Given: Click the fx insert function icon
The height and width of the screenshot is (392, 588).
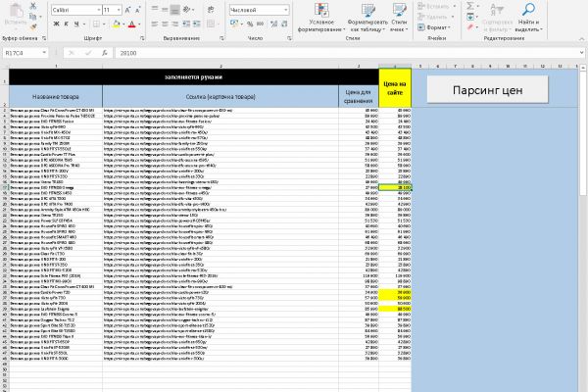Looking at the screenshot, I should [105, 53].
